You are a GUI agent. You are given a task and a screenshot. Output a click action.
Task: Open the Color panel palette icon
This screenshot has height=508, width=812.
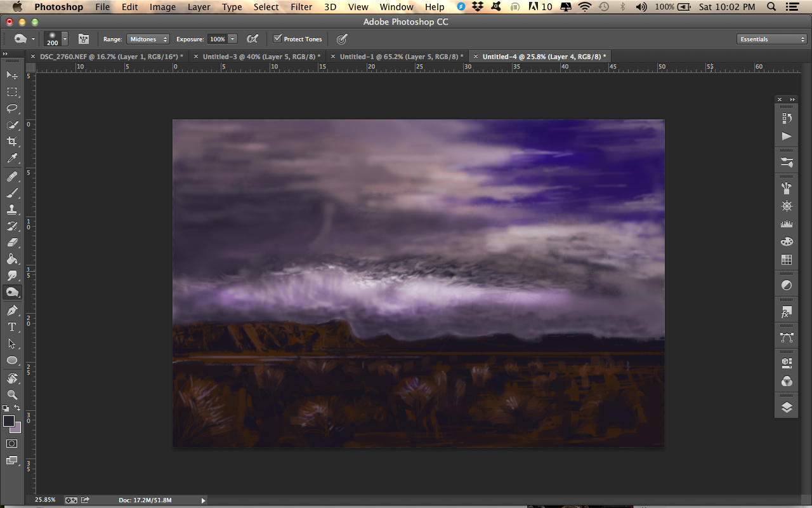click(x=787, y=242)
